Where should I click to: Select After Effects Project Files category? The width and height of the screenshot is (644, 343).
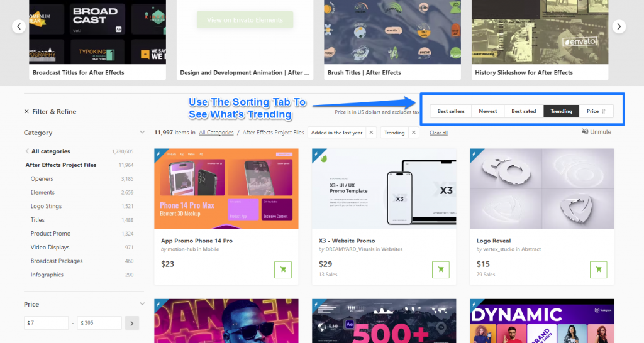pyautogui.click(x=61, y=165)
